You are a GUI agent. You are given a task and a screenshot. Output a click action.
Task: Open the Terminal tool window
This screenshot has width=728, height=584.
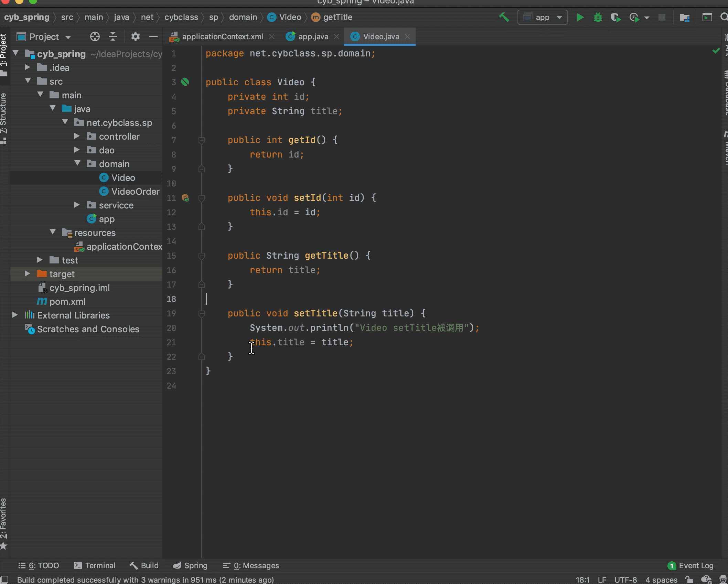(x=95, y=565)
